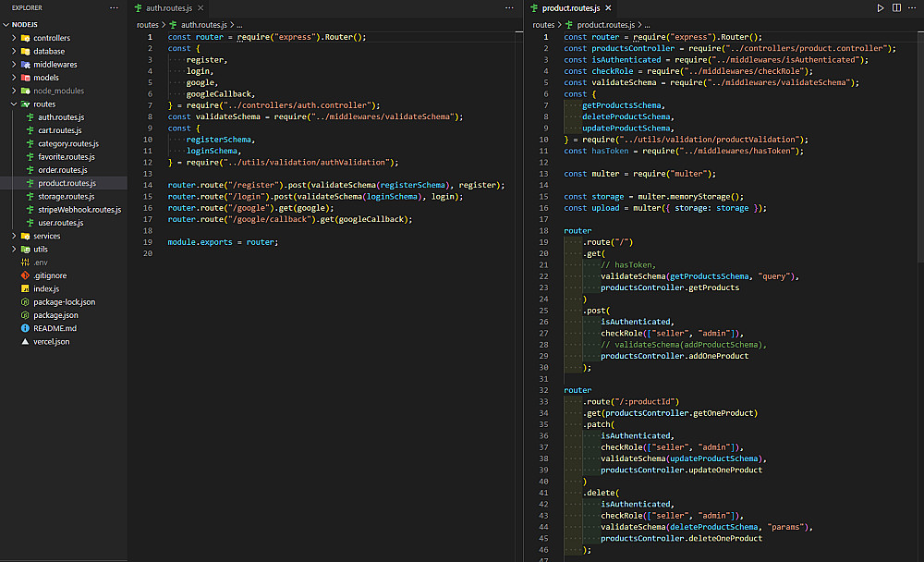Click the .gitignore git icon

[26, 275]
